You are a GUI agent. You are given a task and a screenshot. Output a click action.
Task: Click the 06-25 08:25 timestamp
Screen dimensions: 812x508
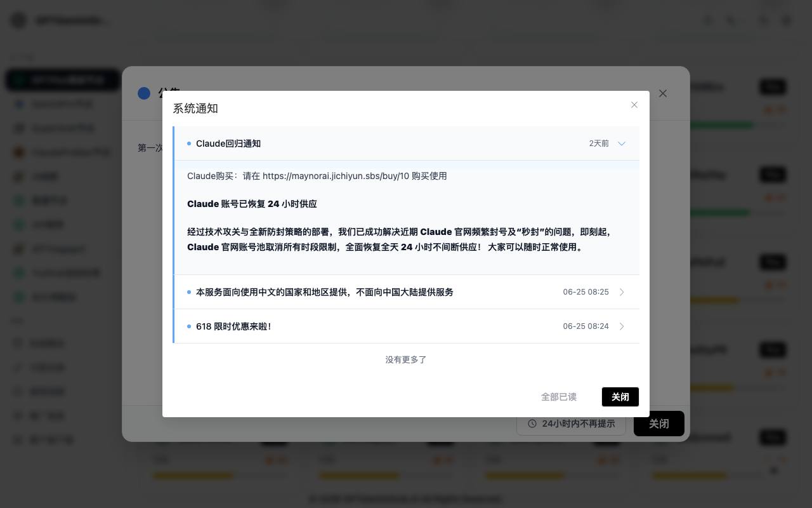586,292
